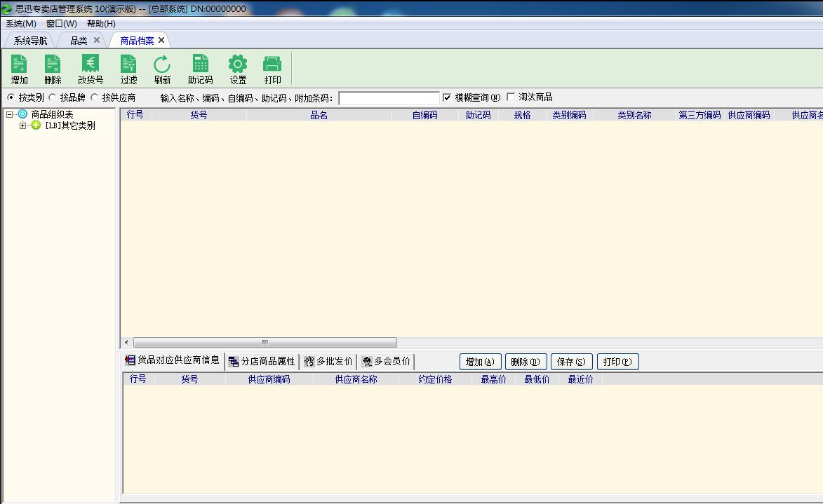Select the 按供应商 radio button
The width and height of the screenshot is (823, 504).
[95, 97]
